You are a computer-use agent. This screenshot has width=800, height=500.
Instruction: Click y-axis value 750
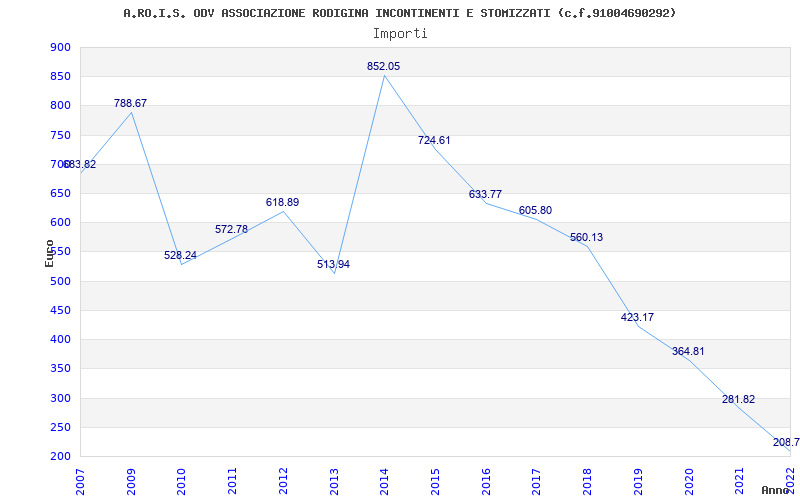(60, 135)
